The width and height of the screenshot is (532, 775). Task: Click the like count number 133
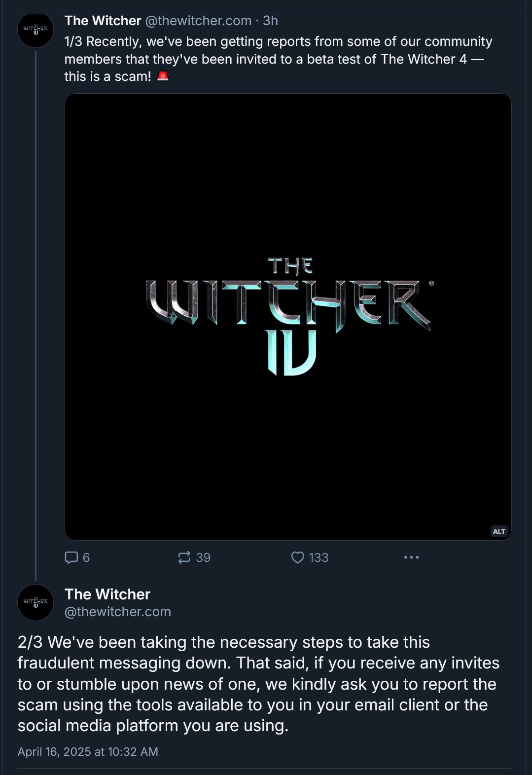point(319,557)
